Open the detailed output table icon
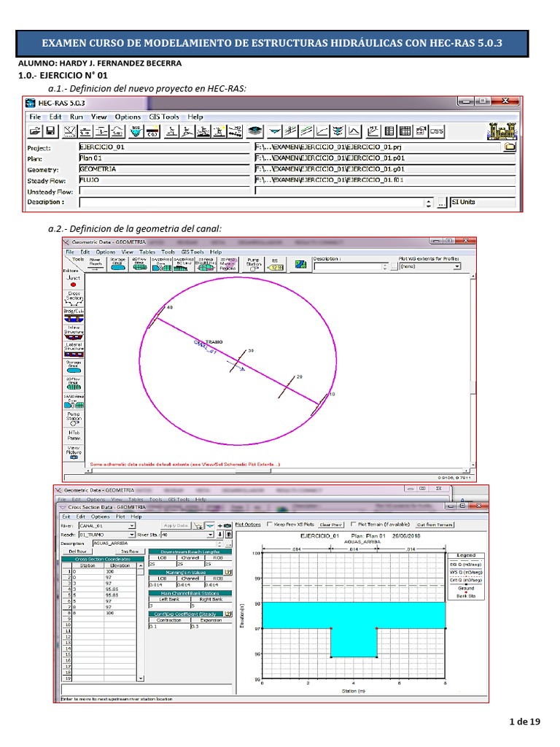This screenshot has width=560, height=747. click(389, 131)
